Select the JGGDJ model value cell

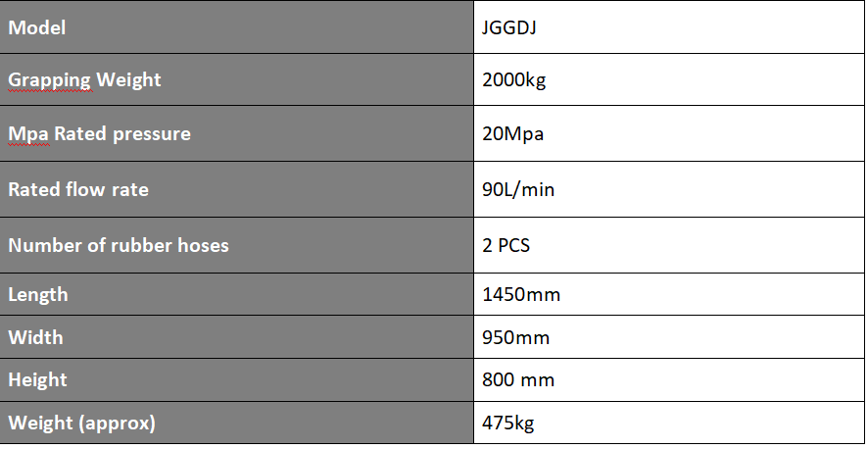click(669, 27)
